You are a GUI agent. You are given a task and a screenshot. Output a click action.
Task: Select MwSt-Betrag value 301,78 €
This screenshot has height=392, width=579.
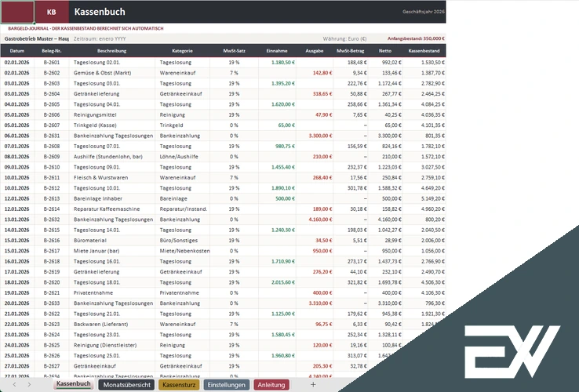pyautogui.click(x=357, y=188)
